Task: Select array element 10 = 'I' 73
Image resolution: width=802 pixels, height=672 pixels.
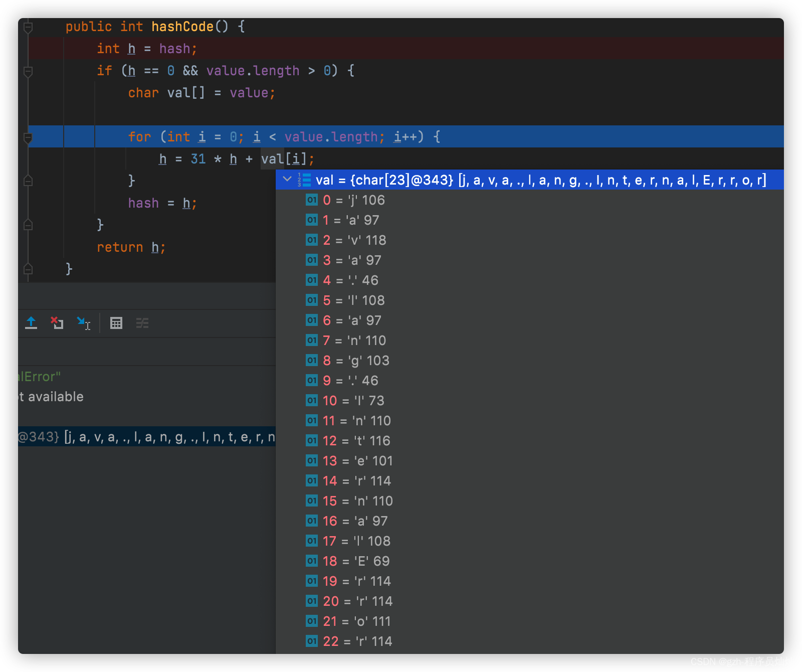Action: (x=529, y=401)
